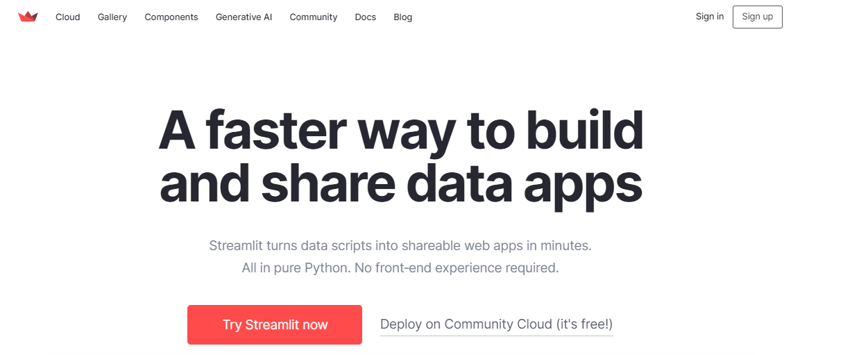Go to the Gallery page
The width and height of the screenshot is (868, 355).
point(112,17)
